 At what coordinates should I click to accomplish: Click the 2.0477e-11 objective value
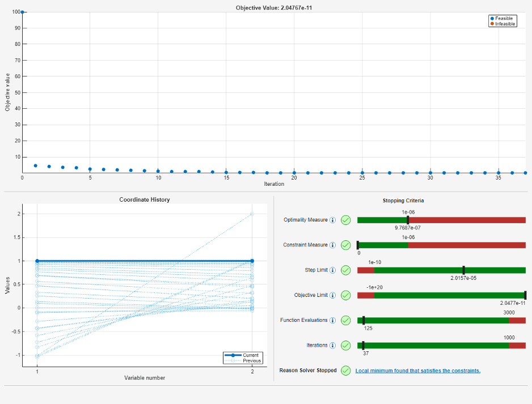pyautogui.click(x=513, y=303)
